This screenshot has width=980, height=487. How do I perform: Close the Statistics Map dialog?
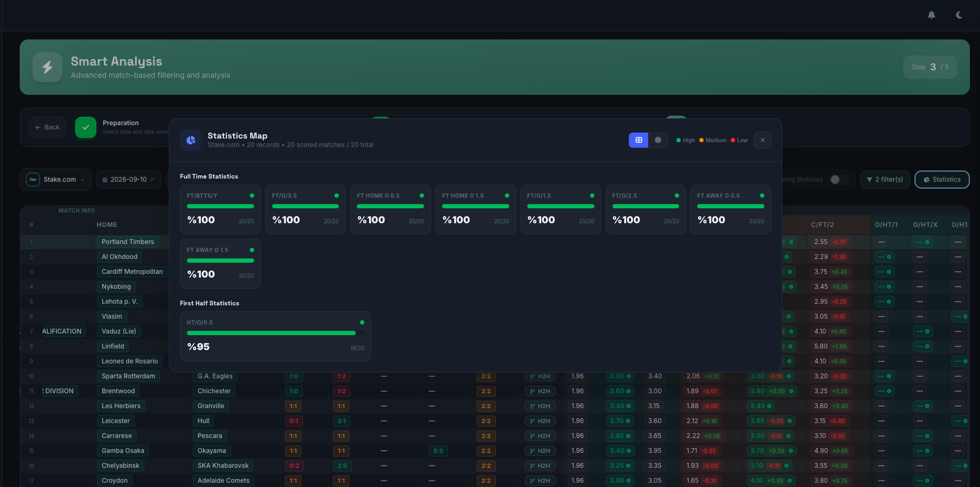coord(763,140)
